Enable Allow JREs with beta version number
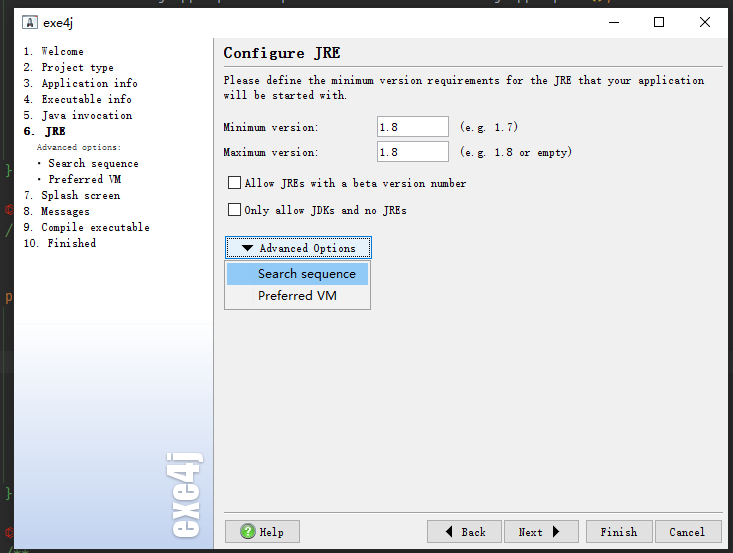The height and width of the screenshot is (553, 733). click(235, 183)
